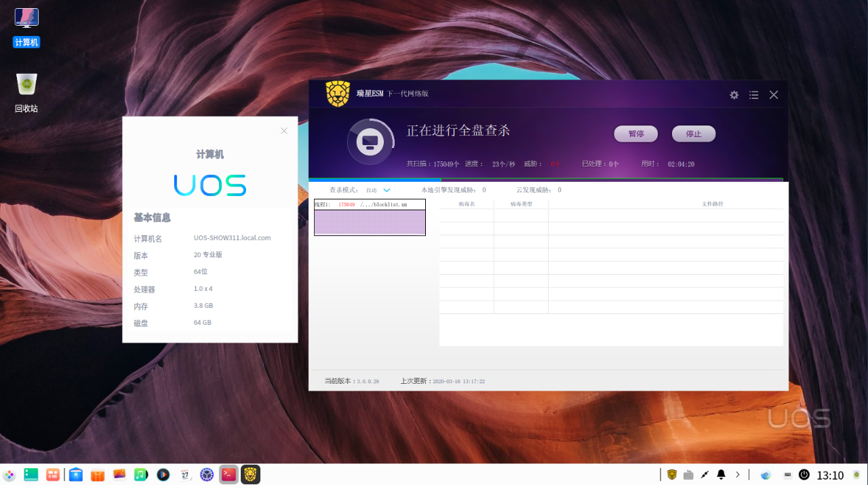
Task: Stop the full scan with 停止 button
Action: [x=693, y=134]
